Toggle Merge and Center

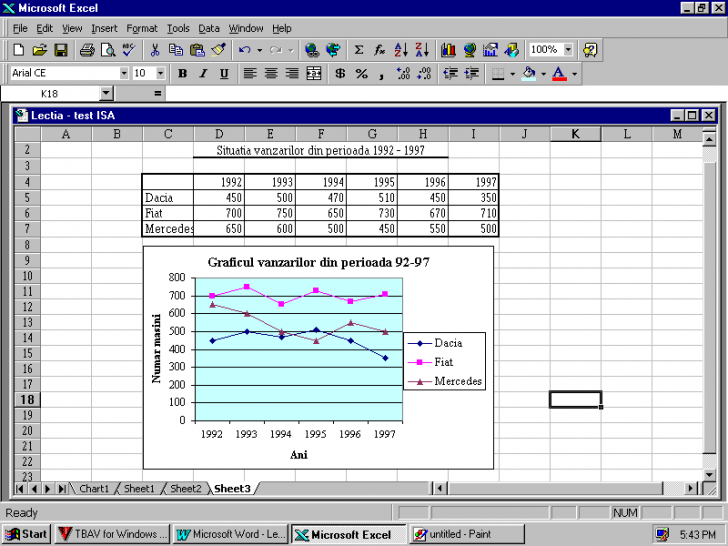coord(314,73)
